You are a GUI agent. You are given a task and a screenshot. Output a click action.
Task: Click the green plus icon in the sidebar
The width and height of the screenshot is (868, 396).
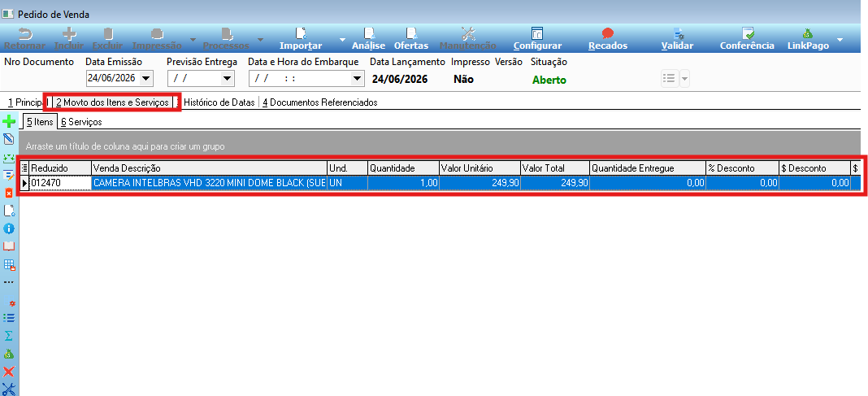tap(9, 122)
